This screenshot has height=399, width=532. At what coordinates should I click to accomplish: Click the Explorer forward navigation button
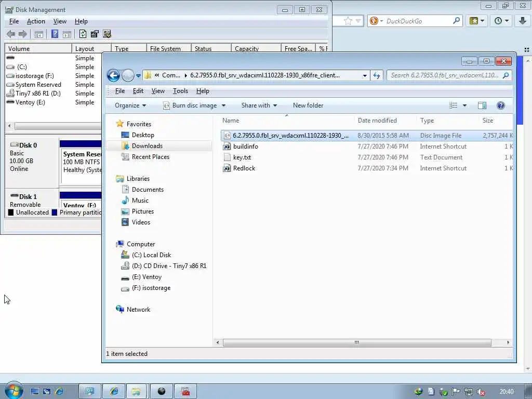point(128,75)
